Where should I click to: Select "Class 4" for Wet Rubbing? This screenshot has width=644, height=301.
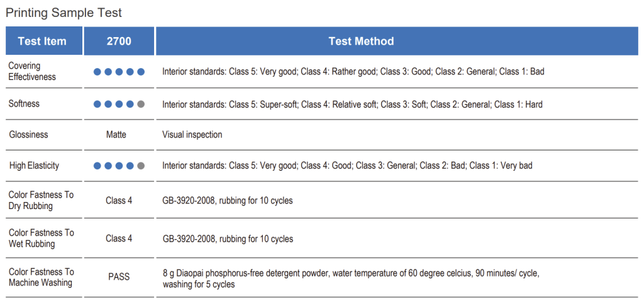coord(119,239)
